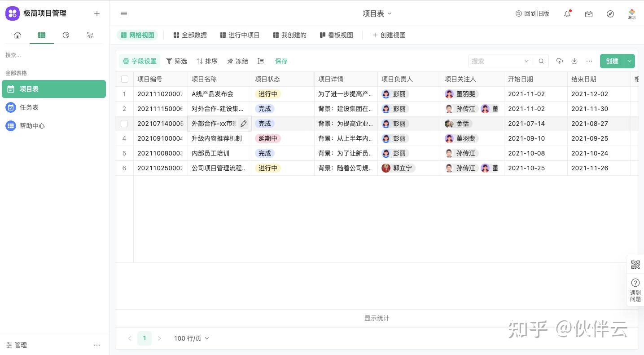Open notifications via the bell icon
Viewport: 644px width, 355px height.
(567, 13)
